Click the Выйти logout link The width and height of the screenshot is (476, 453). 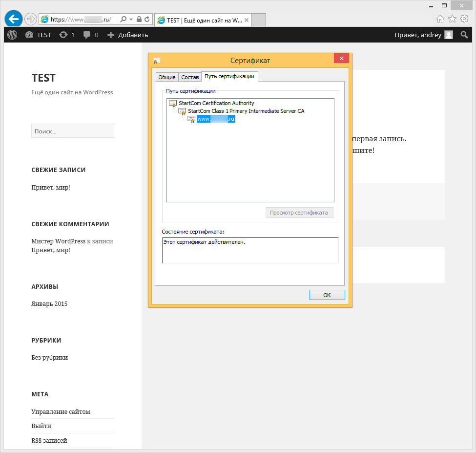click(41, 426)
